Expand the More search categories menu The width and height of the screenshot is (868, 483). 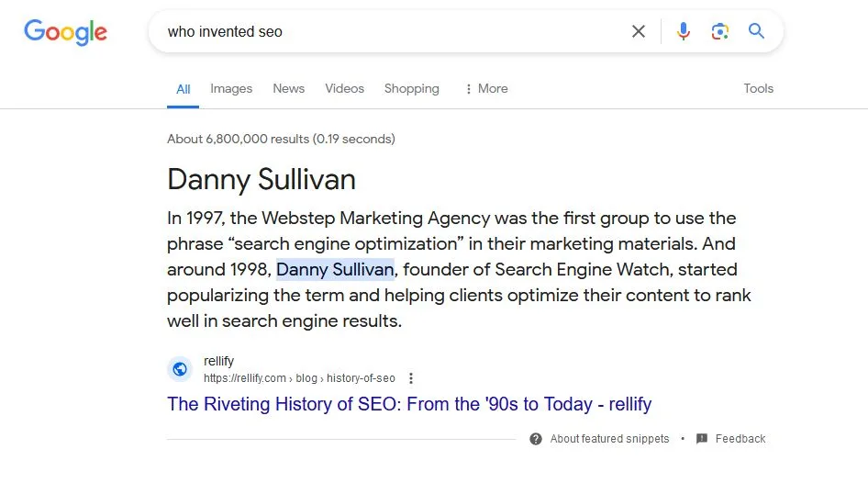click(x=486, y=89)
